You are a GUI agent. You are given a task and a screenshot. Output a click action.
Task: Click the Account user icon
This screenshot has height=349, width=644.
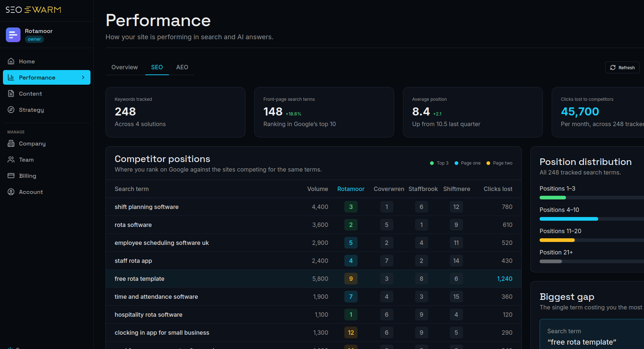tap(11, 192)
